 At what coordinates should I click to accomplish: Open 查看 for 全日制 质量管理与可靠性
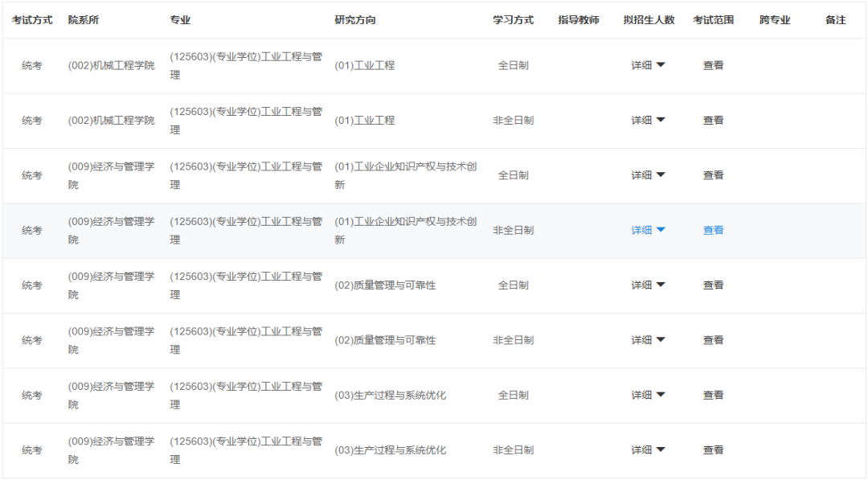coord(713,285)
